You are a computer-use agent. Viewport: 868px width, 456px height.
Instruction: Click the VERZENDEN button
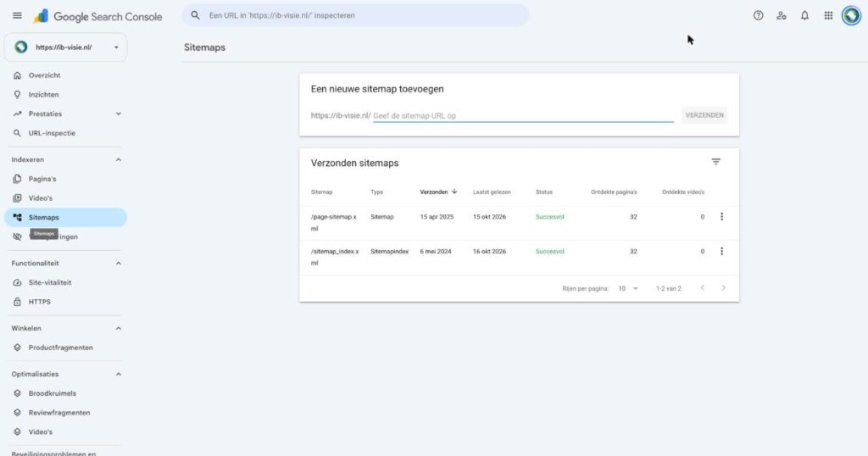point(704,115)
